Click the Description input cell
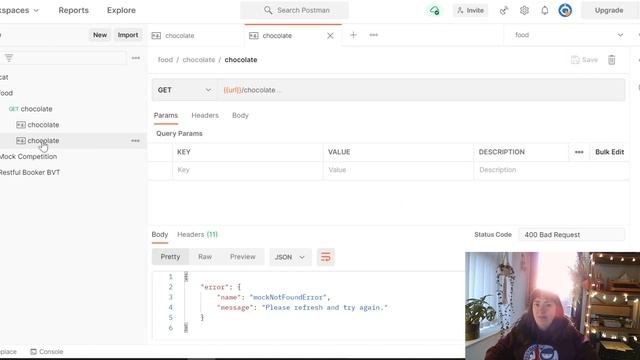 [551, 170]
